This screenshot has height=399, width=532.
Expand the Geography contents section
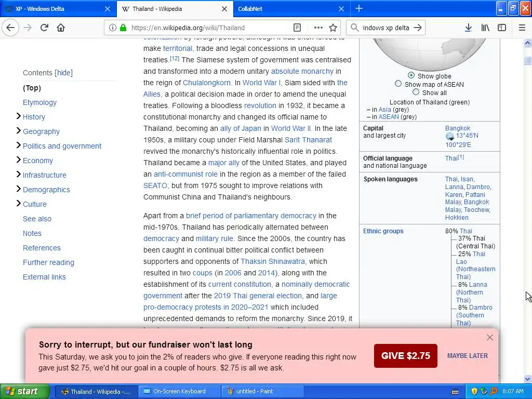[x=18, y=131]
